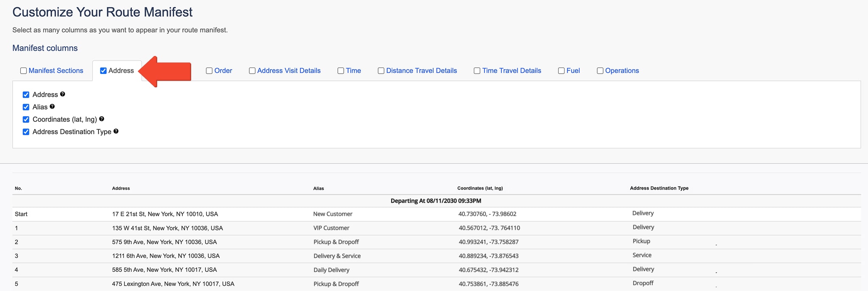Click the Dropoff destination type cell
Viewport: 868px width, 291px height.
coord(643,283)
